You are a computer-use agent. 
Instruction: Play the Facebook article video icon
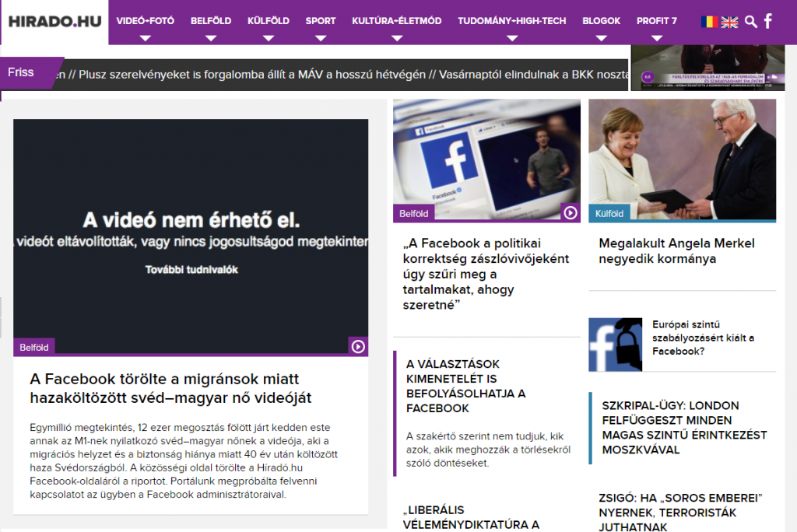[x=571, y=213]
